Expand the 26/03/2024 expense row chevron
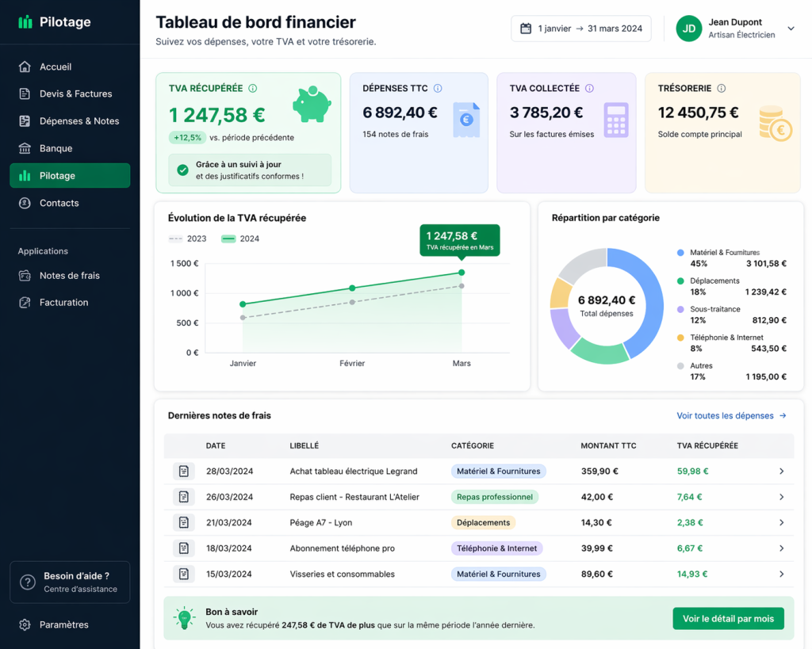812x649 pixels. click(x=781, y=497)
